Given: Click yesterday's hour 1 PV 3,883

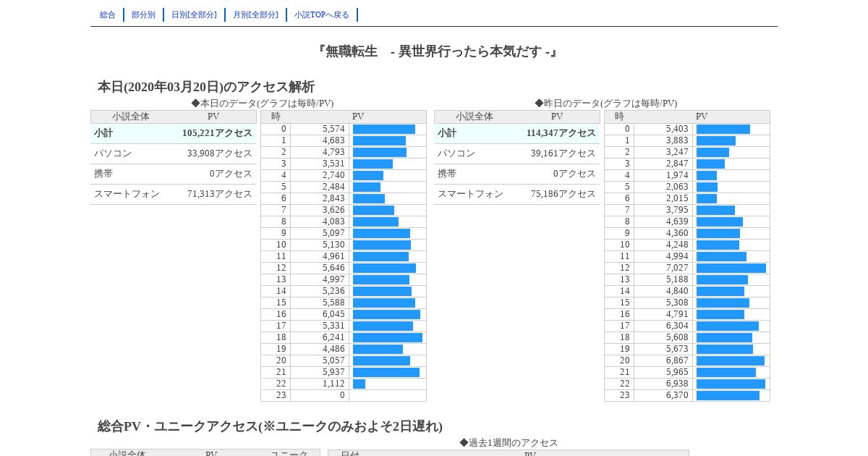Looking at the screenshot, I should point(677,140).
